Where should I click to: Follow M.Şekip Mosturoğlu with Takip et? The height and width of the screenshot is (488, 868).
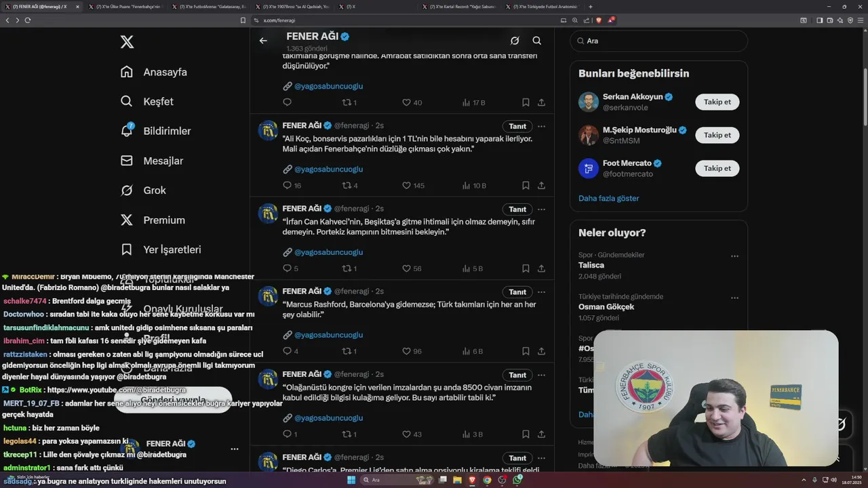(x=717, y=135)
